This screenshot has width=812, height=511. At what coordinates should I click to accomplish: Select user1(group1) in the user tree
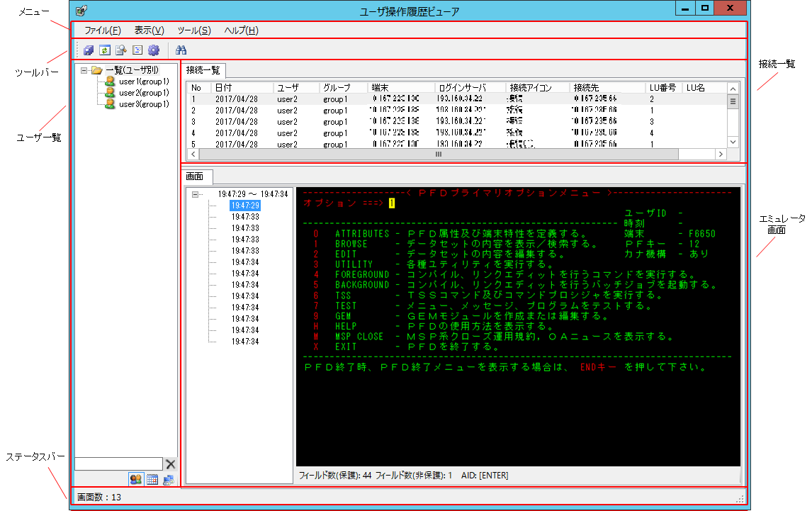click(144, 82)
